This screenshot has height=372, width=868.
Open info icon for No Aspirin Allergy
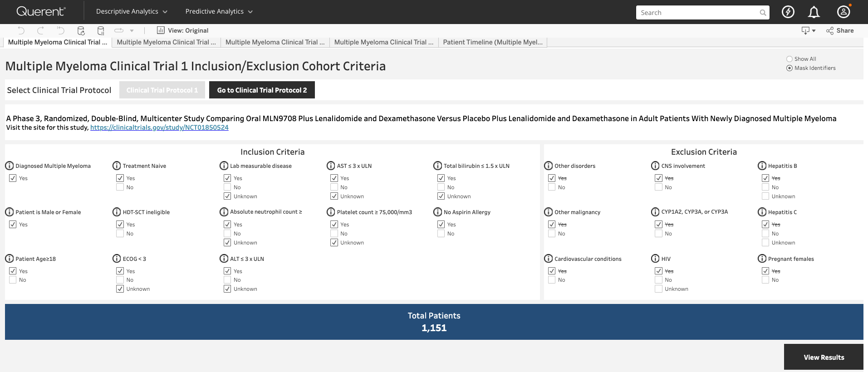click(x=437, y=212)
